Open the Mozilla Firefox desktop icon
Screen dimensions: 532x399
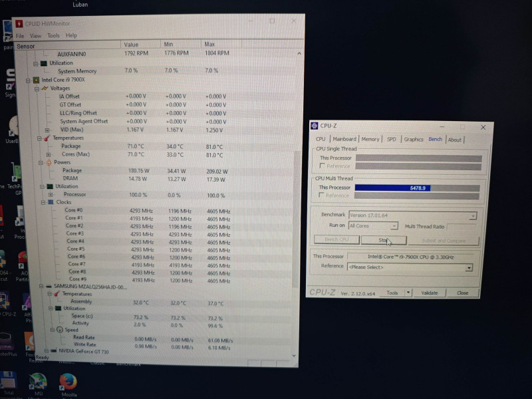tap(68, 382)
